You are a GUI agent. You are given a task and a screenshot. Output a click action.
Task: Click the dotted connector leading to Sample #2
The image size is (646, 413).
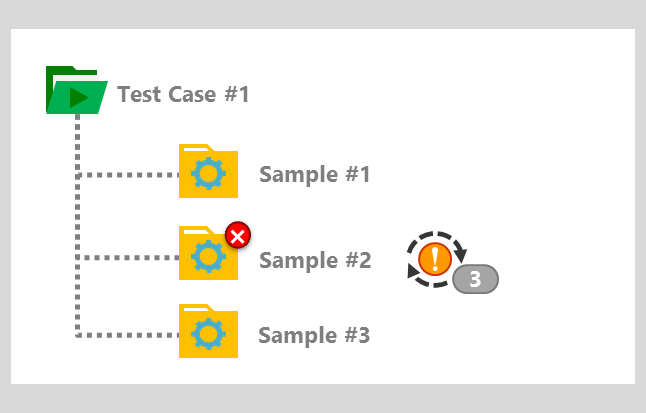click(128, 258)
